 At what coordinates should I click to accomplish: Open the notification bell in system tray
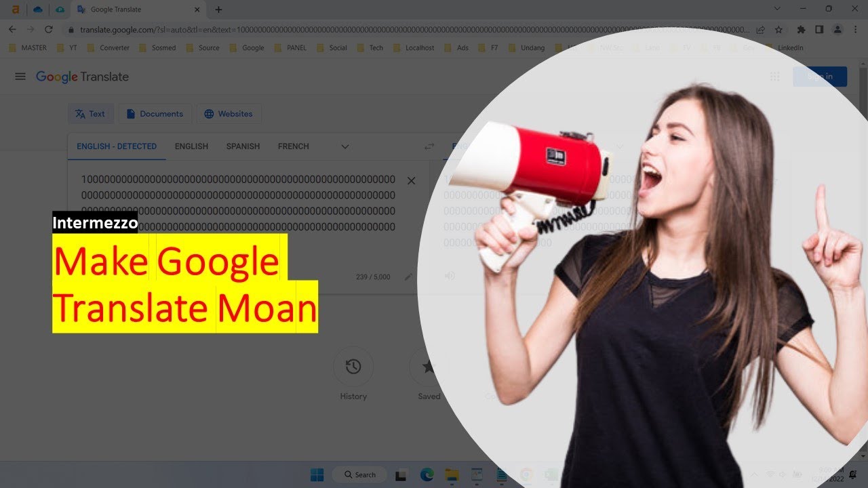point(854,474)
